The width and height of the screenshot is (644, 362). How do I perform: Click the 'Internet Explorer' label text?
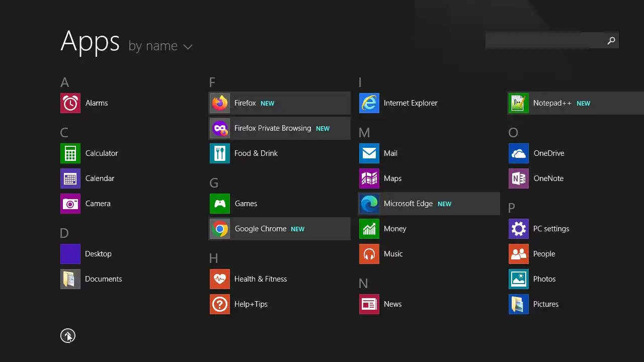click(x=411, y=103)
